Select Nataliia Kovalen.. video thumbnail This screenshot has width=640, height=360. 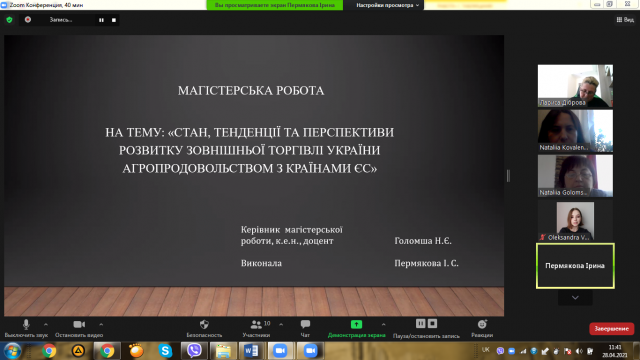tap(575, 131)
